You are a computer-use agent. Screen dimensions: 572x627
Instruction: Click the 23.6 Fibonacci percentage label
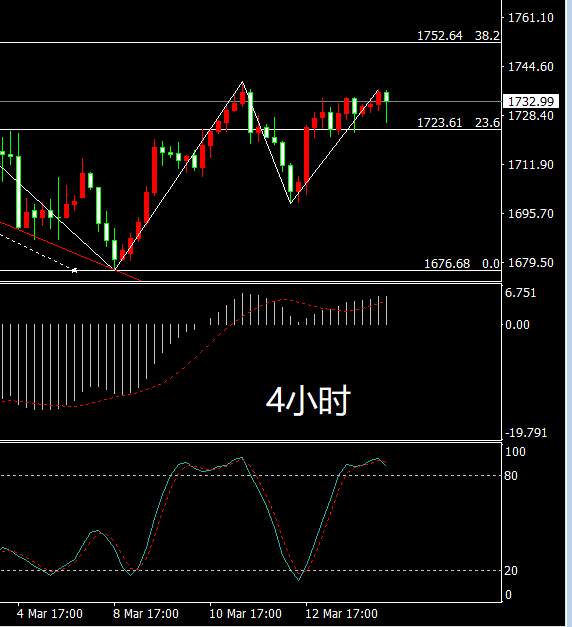[x=487, y=122]
